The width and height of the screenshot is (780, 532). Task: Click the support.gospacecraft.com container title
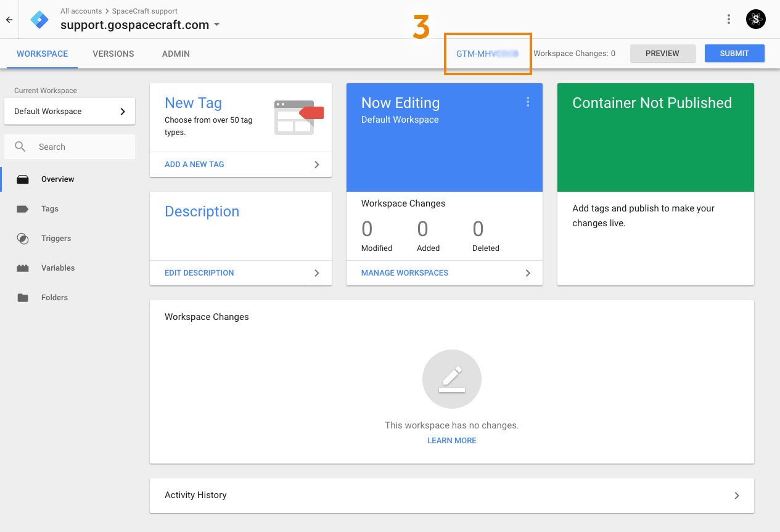point(135,25)
